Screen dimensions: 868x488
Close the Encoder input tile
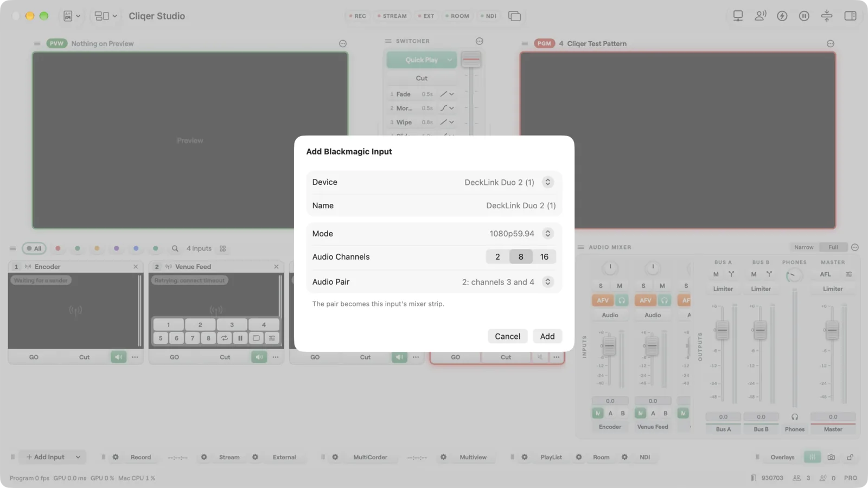[136, 267]
